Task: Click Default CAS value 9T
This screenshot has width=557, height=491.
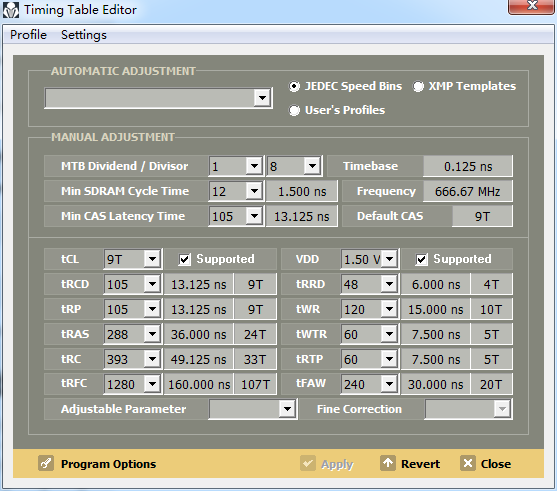Action: [482, 216]
